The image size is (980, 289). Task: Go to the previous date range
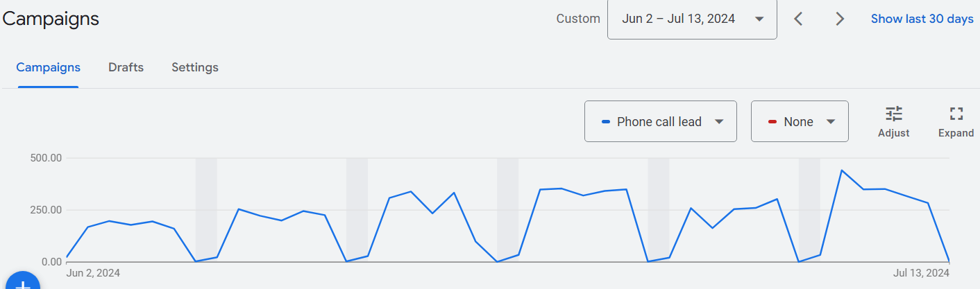(x=798, y=19)
